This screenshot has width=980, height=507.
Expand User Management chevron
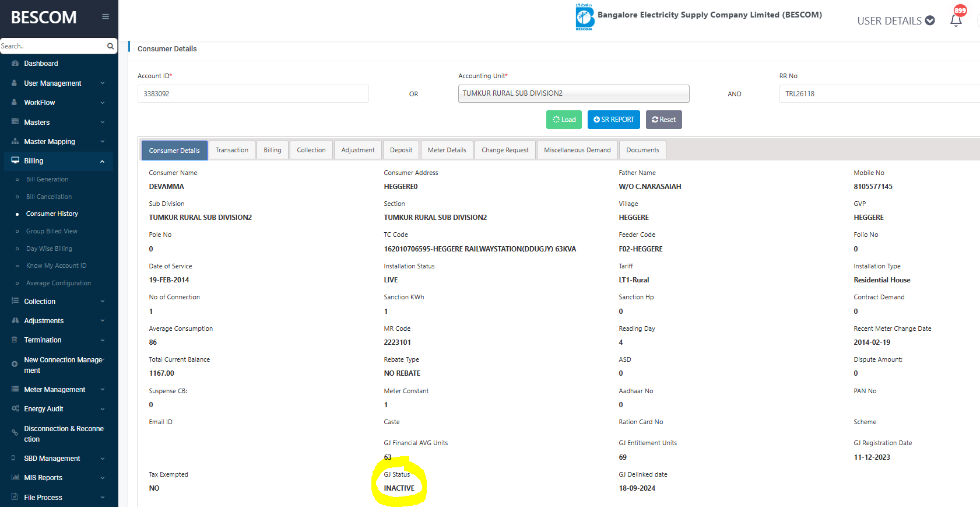(103, 83)
